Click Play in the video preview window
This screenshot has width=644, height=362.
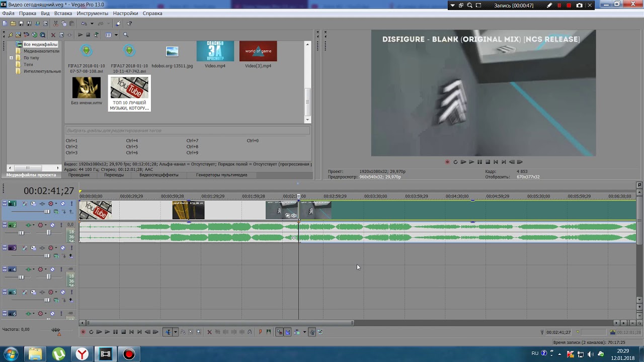pos(471,162)
